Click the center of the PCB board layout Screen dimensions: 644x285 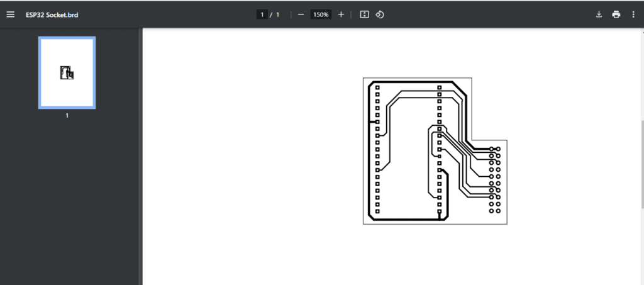coord(415,151)
